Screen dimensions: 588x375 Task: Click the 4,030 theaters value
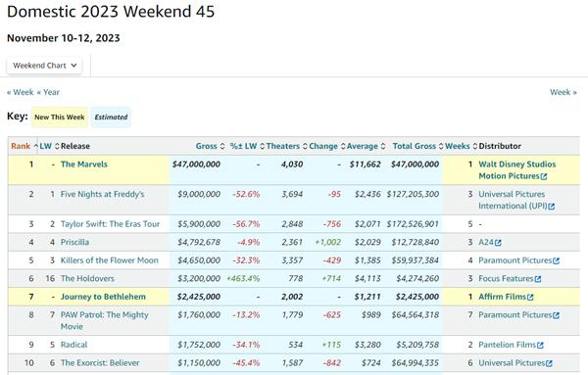292,164
